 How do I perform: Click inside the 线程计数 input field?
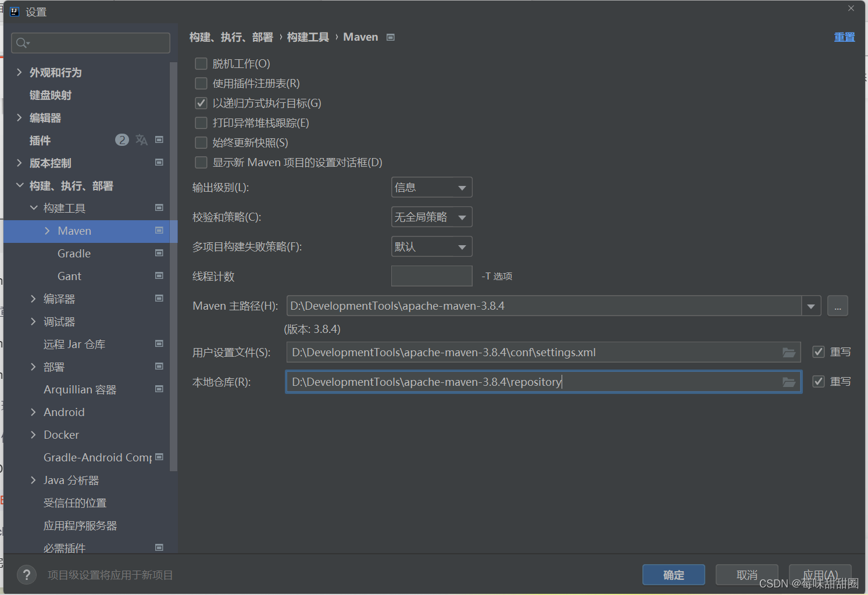(x=431, y=276)
